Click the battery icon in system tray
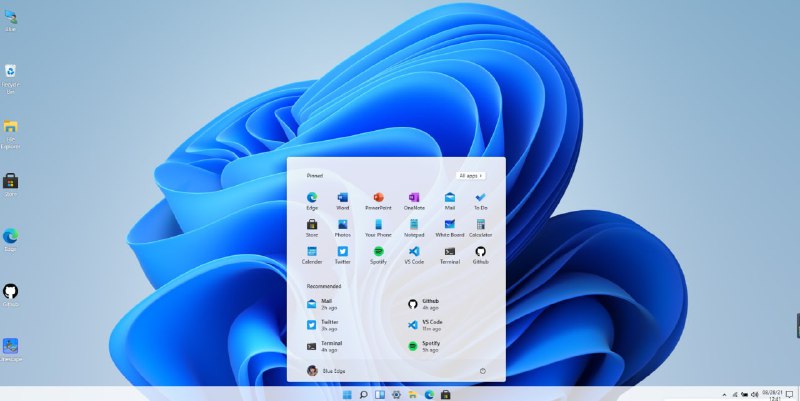Image resolution: width=800 pixels, height=401 pixels. 744,395
